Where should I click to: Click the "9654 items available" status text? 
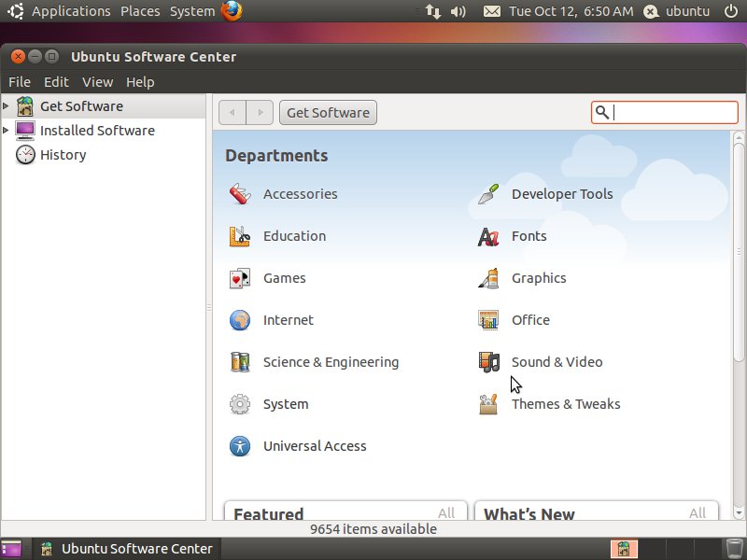click(x=373, y=529)
